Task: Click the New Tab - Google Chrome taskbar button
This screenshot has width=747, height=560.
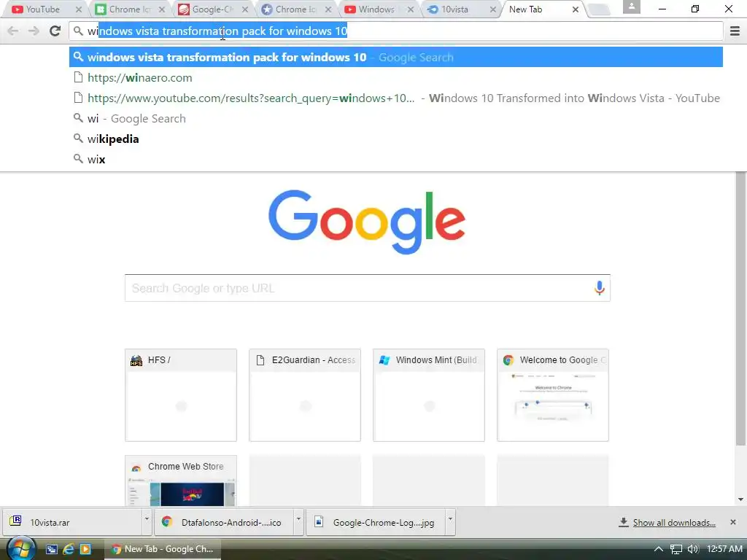Action: [163, 549]
